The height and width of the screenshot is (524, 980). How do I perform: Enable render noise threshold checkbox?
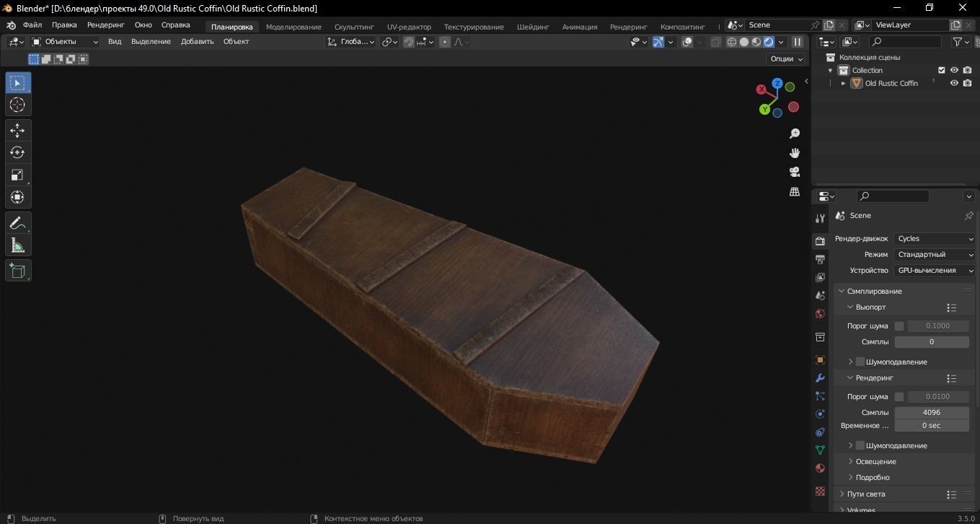tap(899, 397)
